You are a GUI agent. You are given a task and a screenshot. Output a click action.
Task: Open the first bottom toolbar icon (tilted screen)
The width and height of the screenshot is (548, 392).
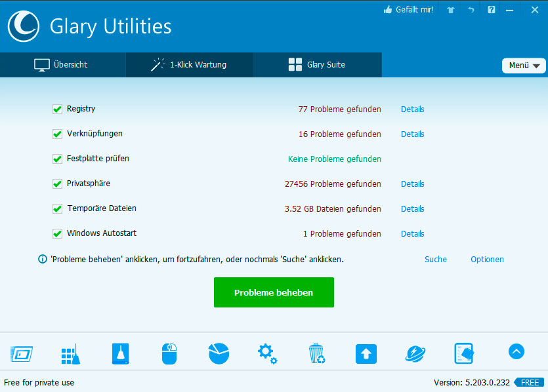click(22, 354)
